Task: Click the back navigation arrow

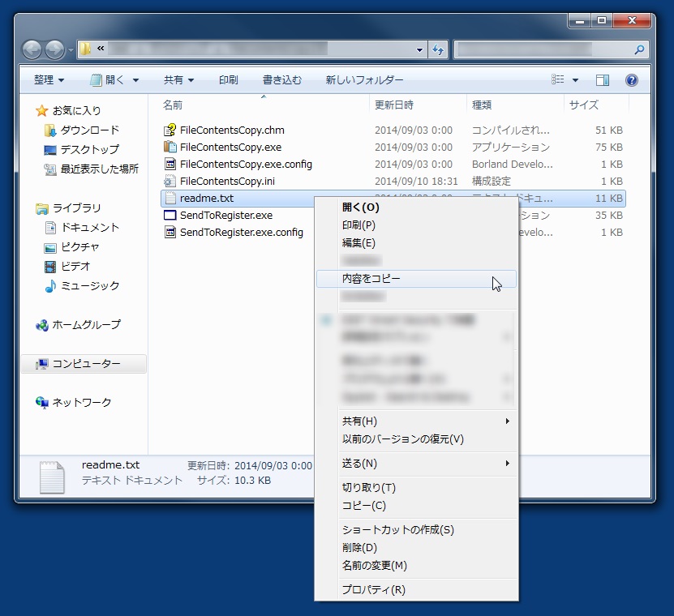Action: pos(31,49)
